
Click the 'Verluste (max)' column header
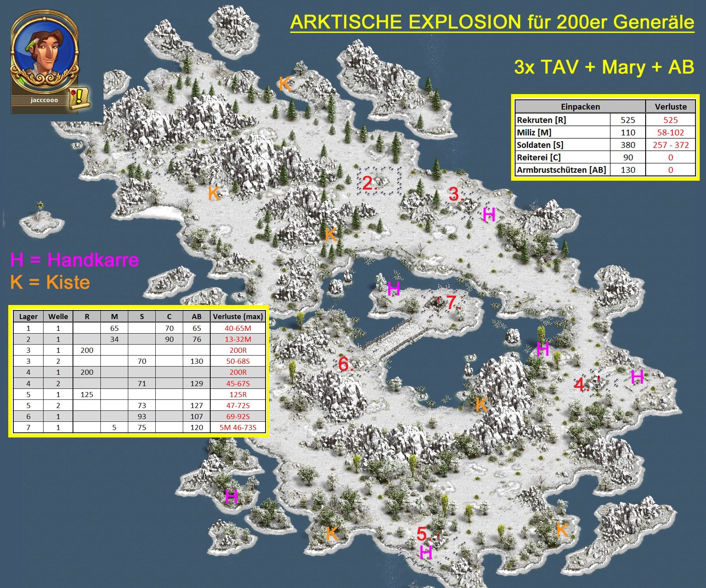pos(238,316)
